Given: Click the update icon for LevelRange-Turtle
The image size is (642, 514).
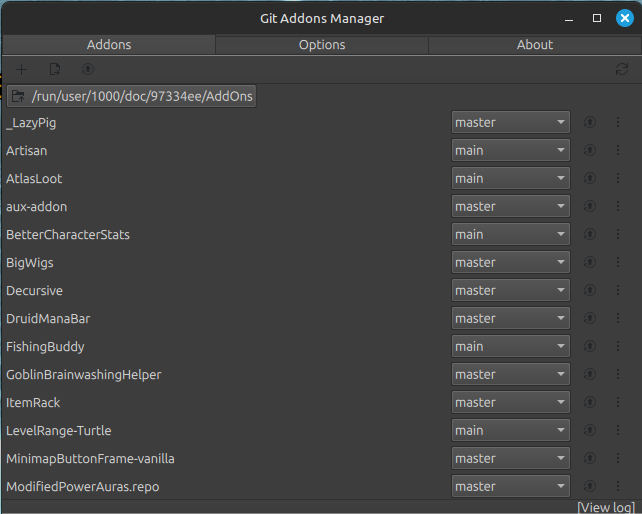Looking at the screenshot, I should tap(590, 430).
